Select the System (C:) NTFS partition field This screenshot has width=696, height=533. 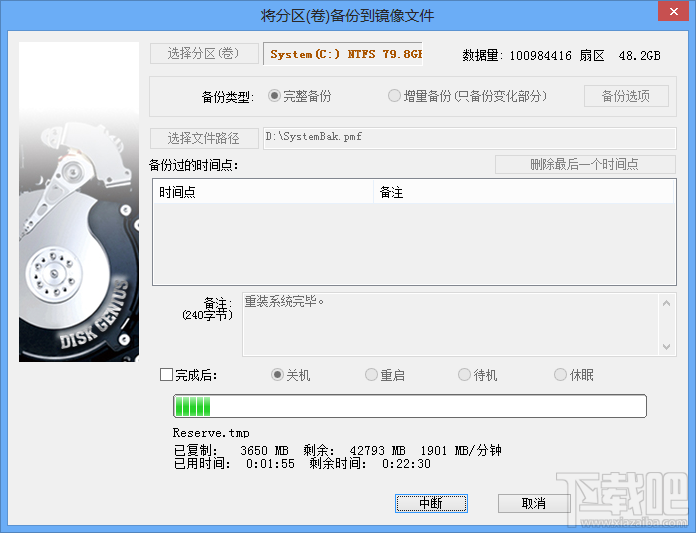[343, 54]
